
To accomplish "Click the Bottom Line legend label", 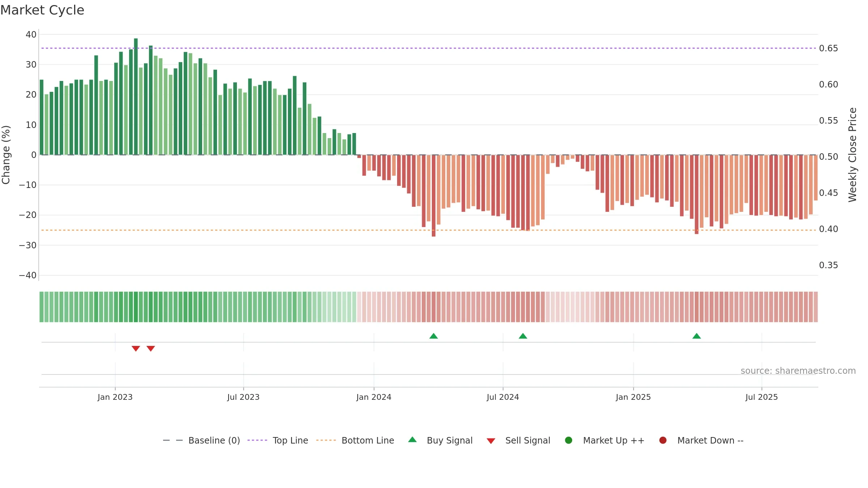I will (368, 440).
